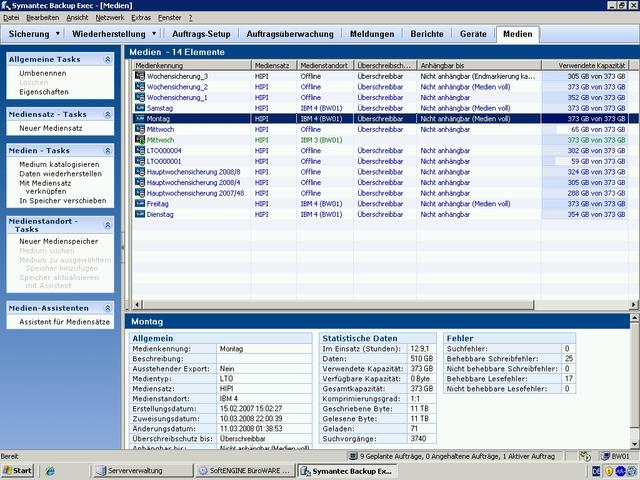The width and height of the screenshot is (640, 480).
Task: Click the media list scroll-left arrow
Action: 138,304
